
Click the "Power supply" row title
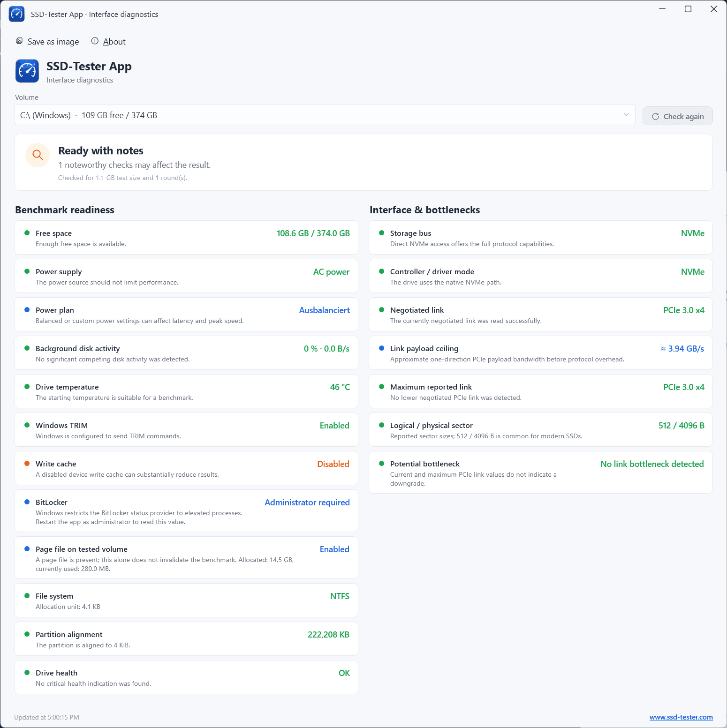tap(59, 272)
